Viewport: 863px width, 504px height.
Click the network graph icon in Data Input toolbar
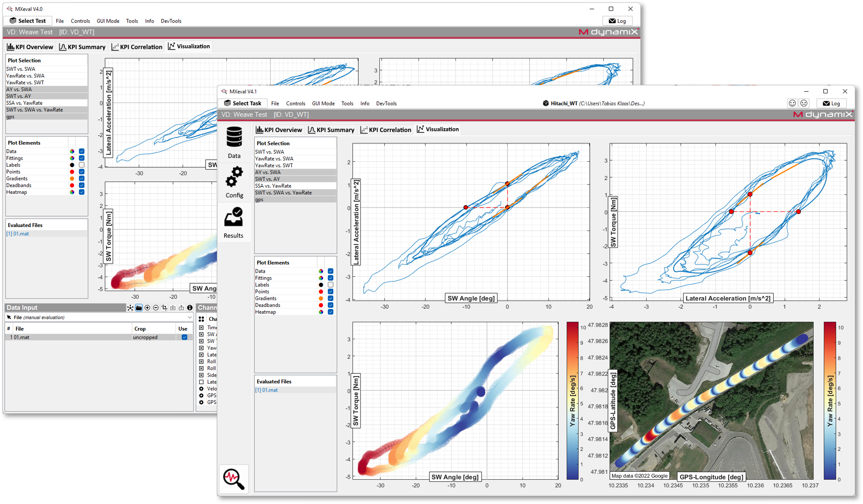(x=130, y=308)
